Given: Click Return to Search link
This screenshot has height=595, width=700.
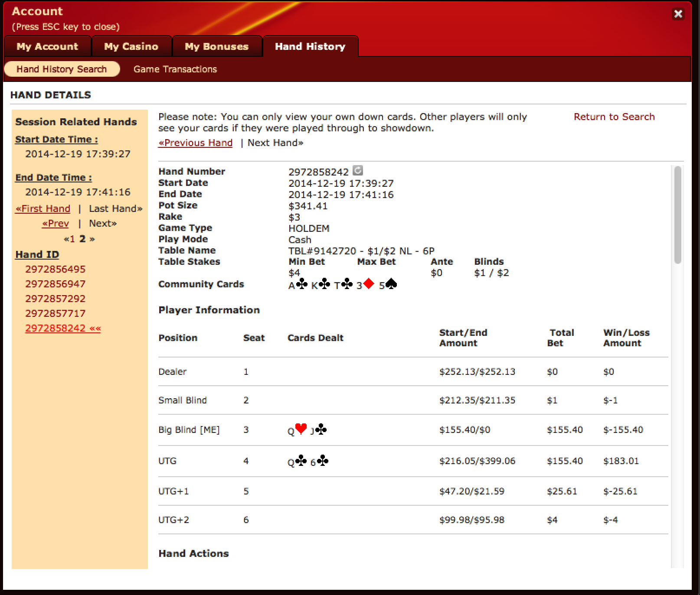Looking at the screenshot, I should point(614,117).
